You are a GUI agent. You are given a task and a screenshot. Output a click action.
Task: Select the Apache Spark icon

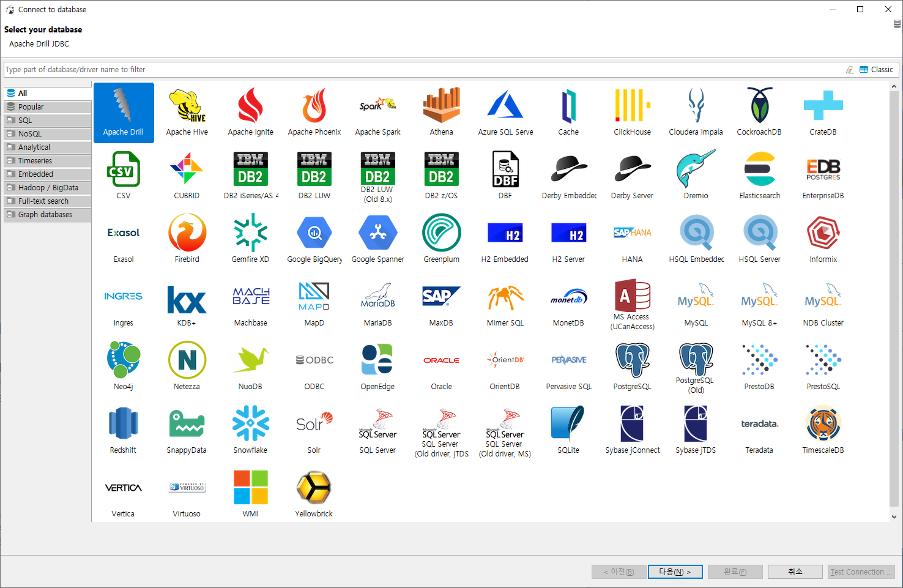coord(377,105)
